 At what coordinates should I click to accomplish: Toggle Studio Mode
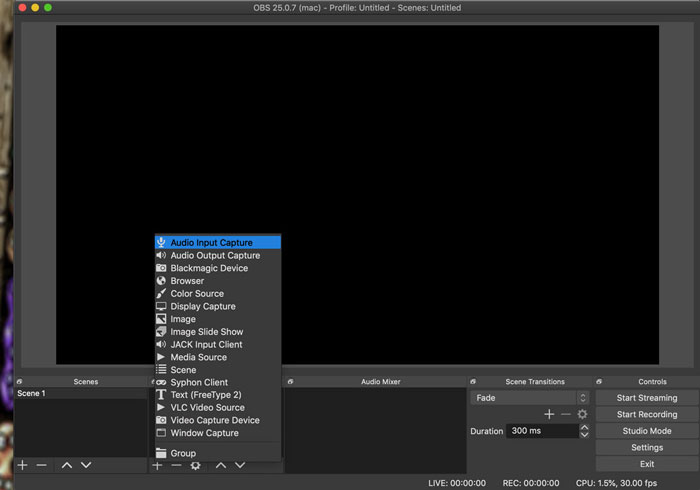(x=646, y=431)
